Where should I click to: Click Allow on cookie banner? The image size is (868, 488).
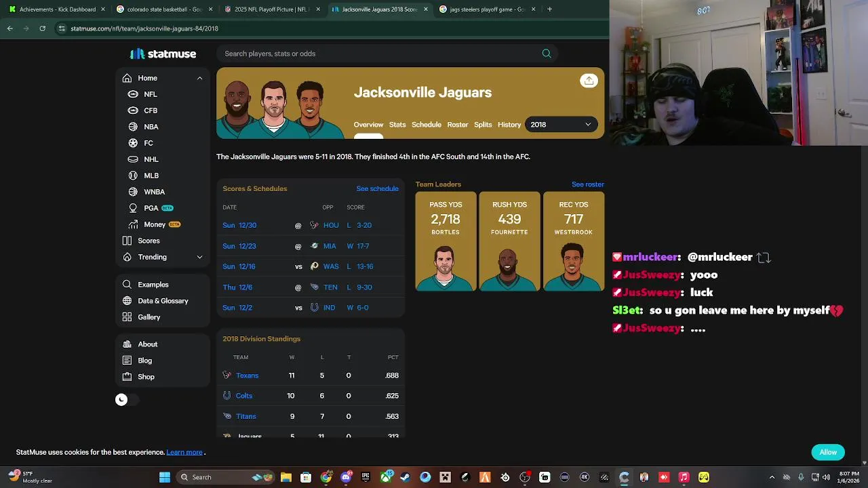828,452
